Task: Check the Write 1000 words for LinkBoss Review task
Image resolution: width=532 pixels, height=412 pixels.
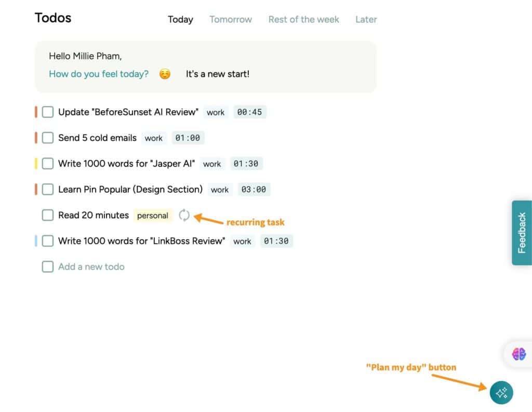Action: pos(47,241)
